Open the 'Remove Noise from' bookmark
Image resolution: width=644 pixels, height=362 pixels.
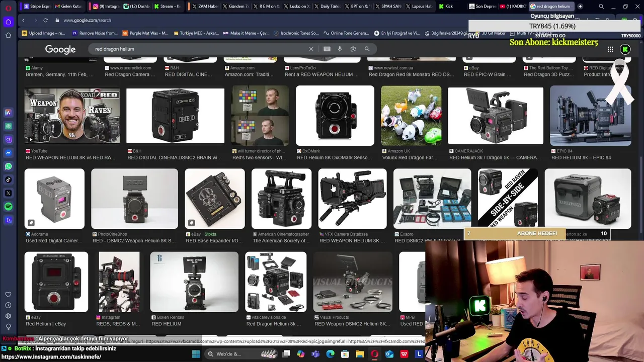95,33
